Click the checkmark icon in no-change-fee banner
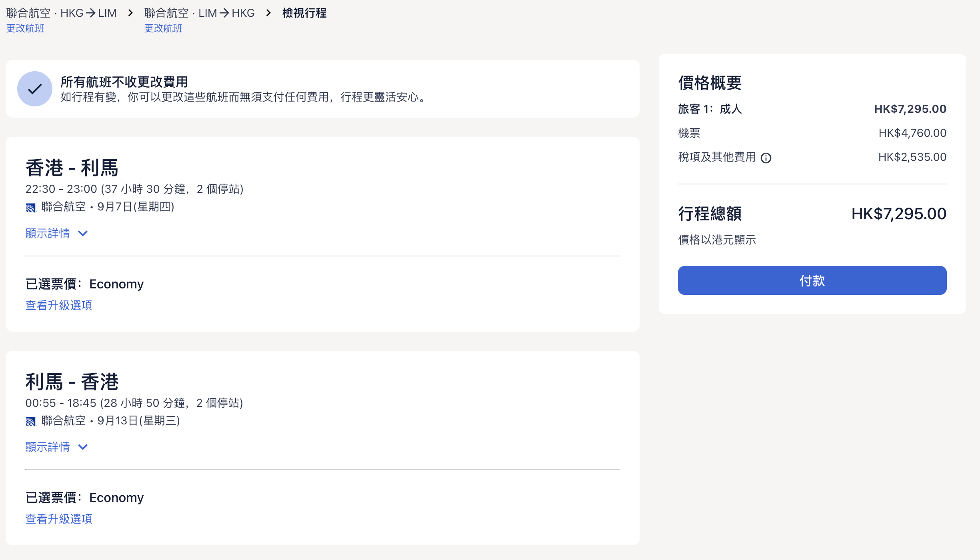The height and width of the screenshot is (560, 980). (x=35, y=89)
